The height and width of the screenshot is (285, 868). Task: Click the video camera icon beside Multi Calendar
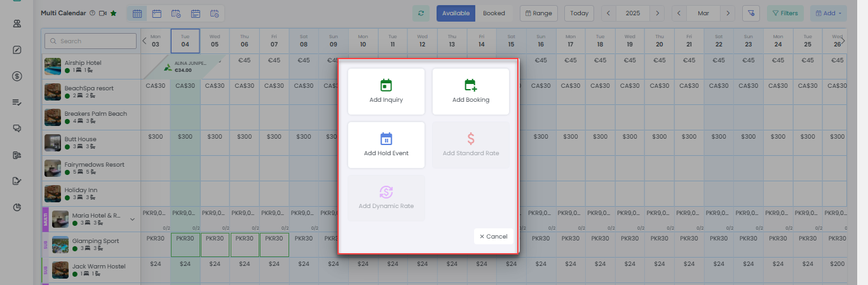tap(103, 13)
